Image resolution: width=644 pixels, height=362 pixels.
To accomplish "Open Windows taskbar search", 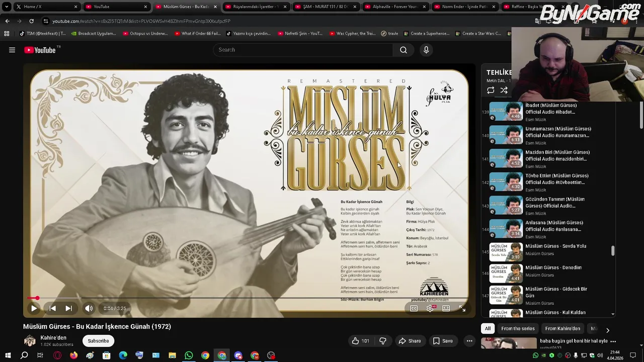I will pyautogui.click(x=24, y=355).
